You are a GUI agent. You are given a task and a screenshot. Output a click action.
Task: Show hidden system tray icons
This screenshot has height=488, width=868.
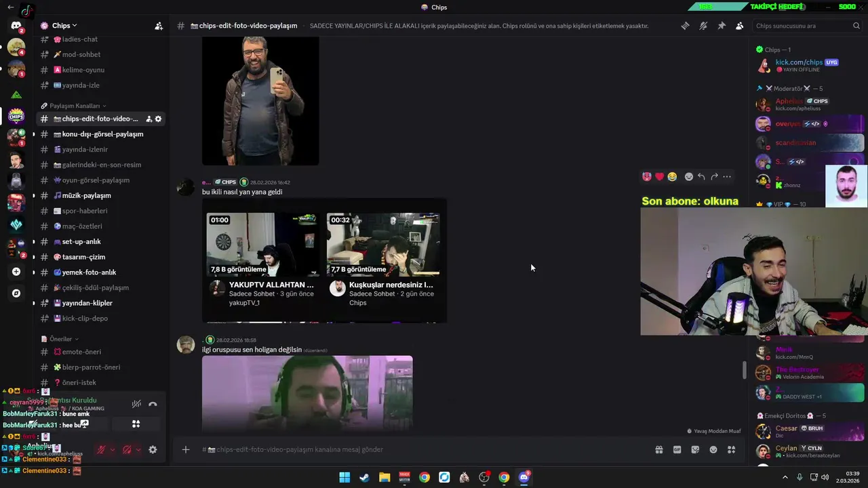[x=785, y=477]
